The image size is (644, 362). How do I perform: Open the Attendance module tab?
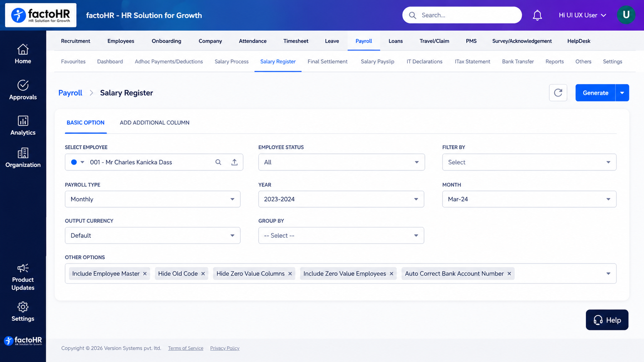253,41
